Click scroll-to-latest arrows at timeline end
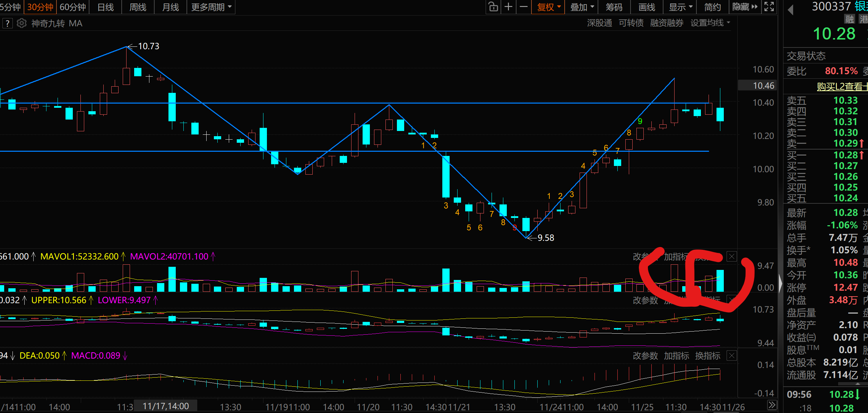This screenshot has height=413, width=868. click(772, 405)
